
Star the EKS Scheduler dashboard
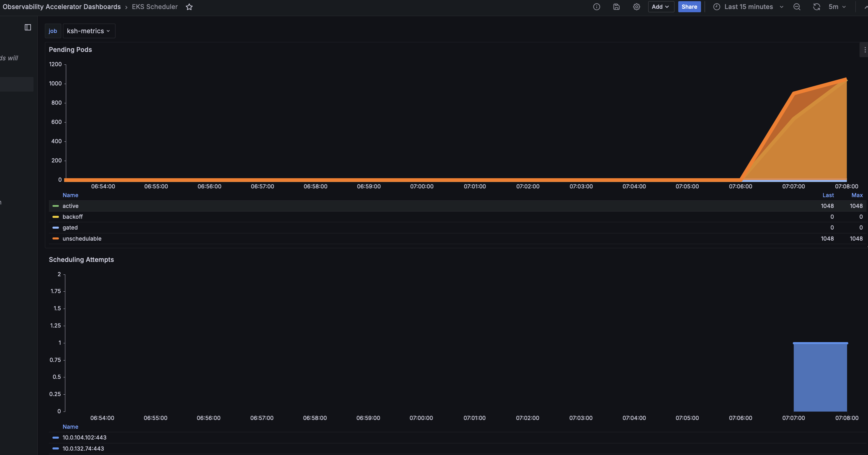[x=189, y=7]
